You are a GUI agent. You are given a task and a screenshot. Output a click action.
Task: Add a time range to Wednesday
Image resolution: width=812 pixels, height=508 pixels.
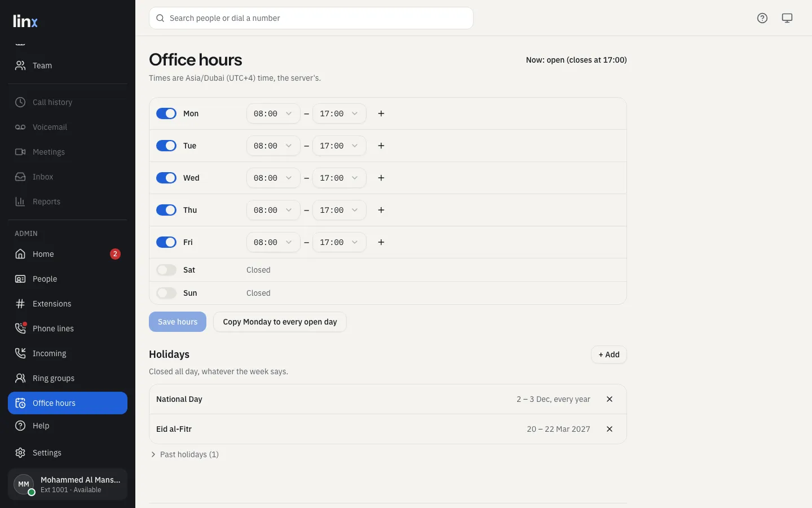click(381, 178)
